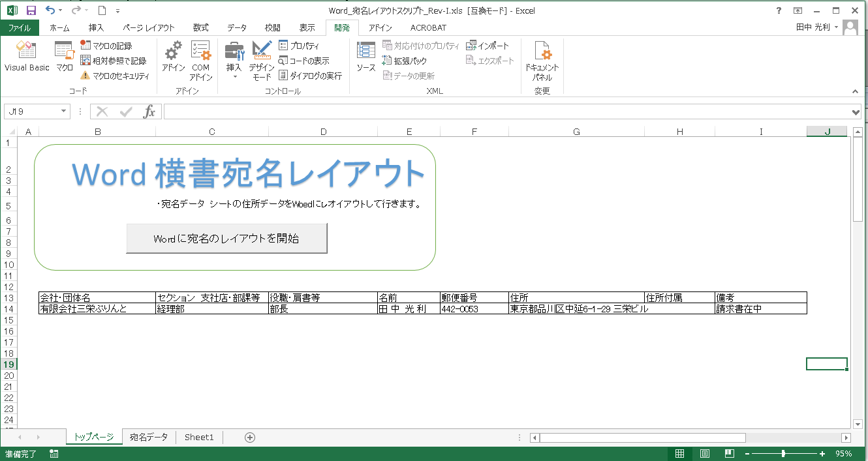Open COM Add-ins dialog
Viewport: 868px width, 461px height.
tap(201, 61)
